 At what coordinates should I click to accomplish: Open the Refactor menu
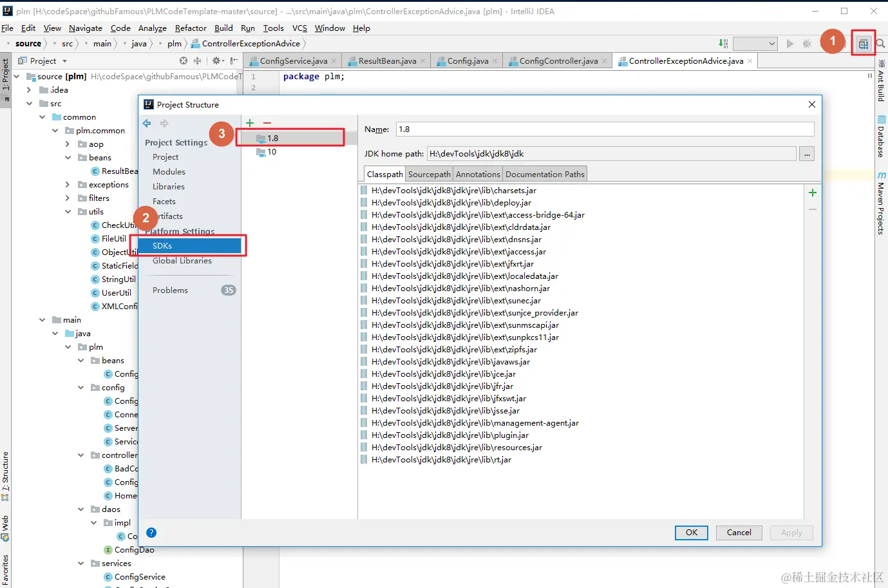click(191, 28)
